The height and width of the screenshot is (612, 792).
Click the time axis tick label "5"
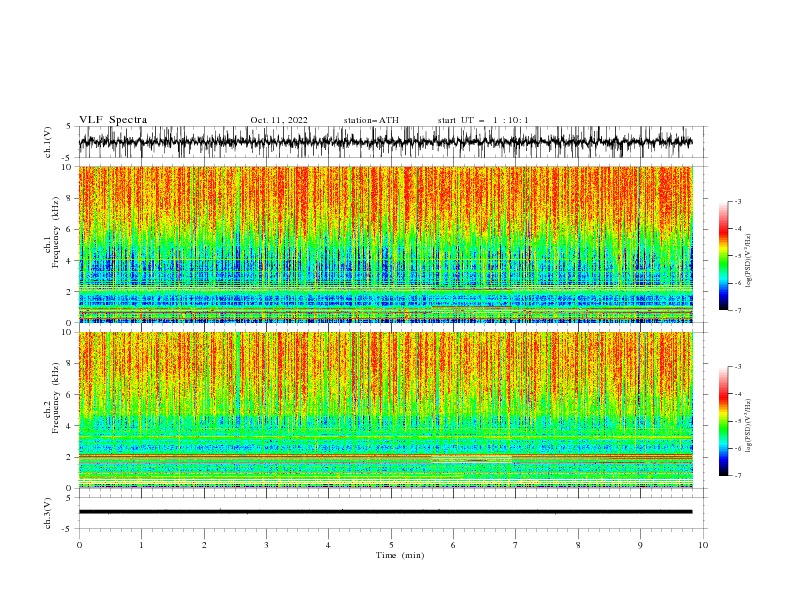(x=391, y=545)
